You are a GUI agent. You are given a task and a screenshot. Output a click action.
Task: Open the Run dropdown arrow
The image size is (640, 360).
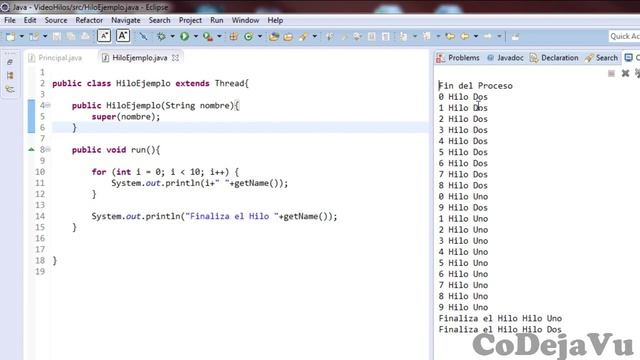point(196,37)
